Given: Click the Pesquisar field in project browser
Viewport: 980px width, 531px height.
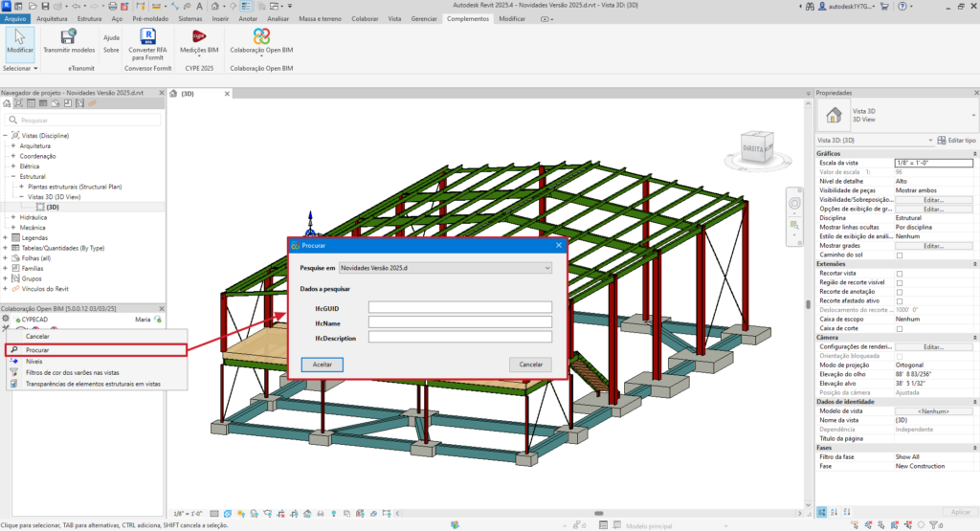Looking at the screenshot, I should click(83, 120).
